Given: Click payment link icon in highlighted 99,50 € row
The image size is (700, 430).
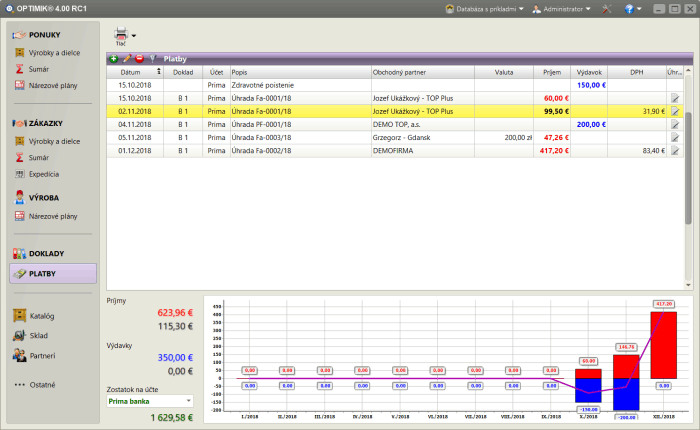Looking at the screenshot, I should pos(675,111).
